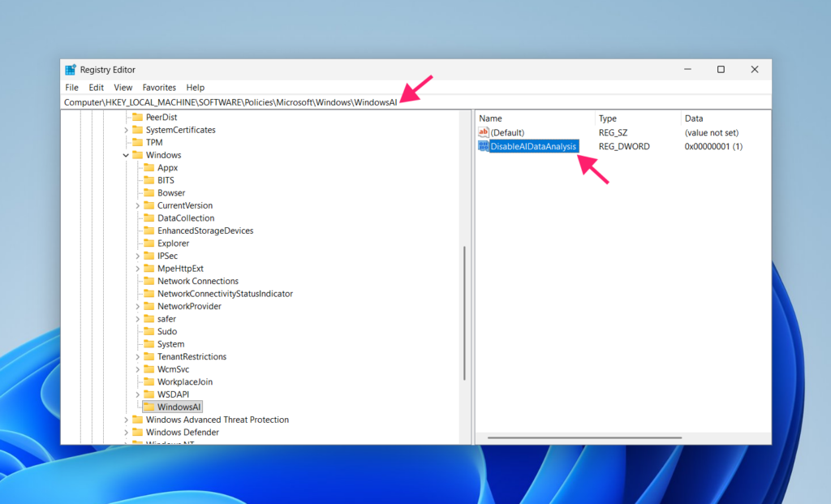Select the CurrentVersion folder icon
This screenshot has width=831, height=504.
tap(149, 205)
